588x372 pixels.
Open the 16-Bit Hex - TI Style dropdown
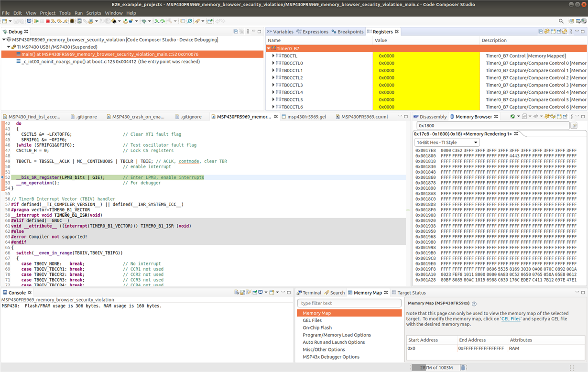[x=446, y=142]
